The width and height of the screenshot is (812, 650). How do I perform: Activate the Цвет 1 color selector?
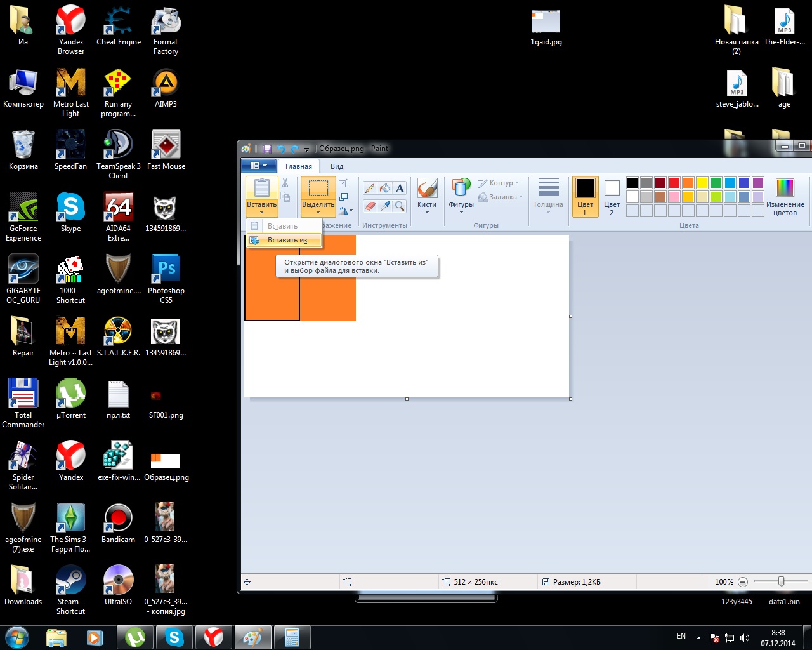click(x=585, y=197)
